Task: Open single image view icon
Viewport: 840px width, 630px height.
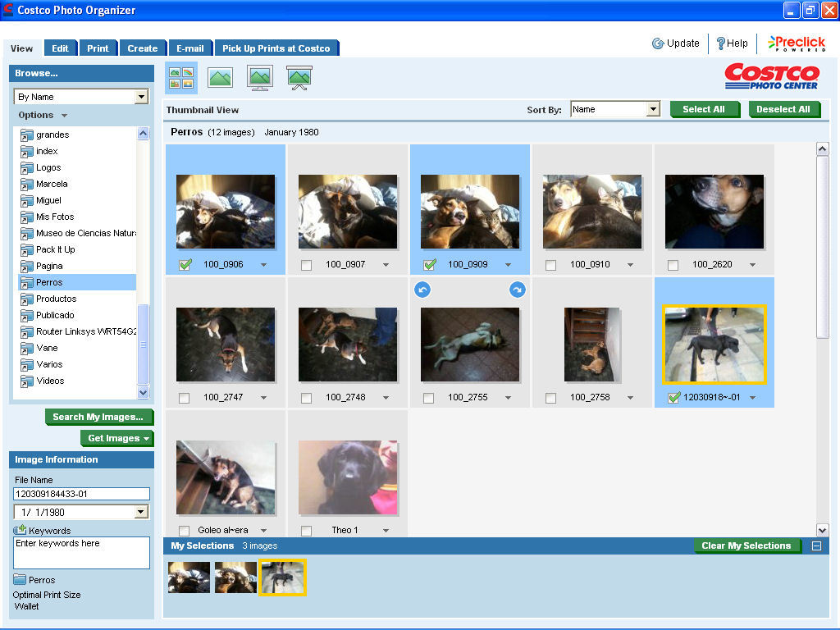Action: click(x=218, y=77)
